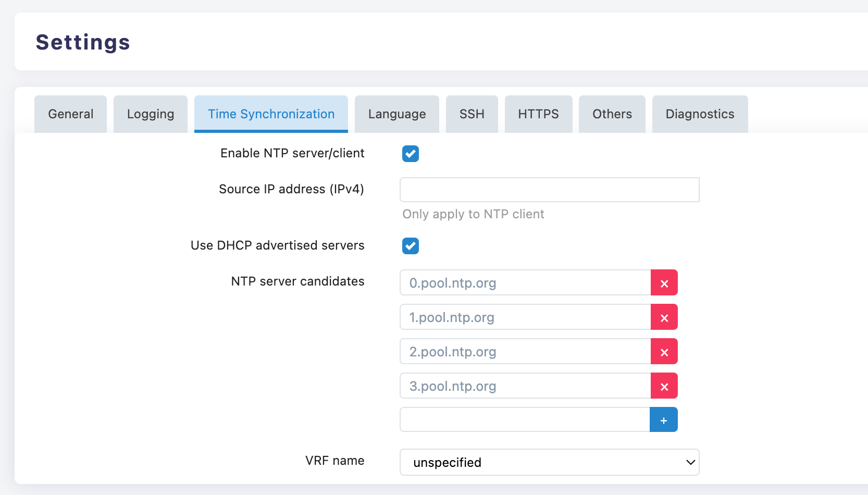The image size is (868, 495).
Task: Focus the Source IP address input field
Action: click(x=549, y=190)
